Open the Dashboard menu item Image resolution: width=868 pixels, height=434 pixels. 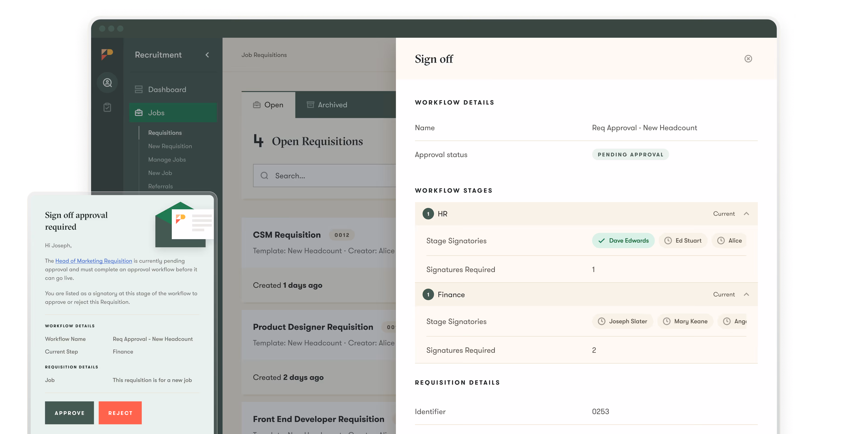(173, 89)
